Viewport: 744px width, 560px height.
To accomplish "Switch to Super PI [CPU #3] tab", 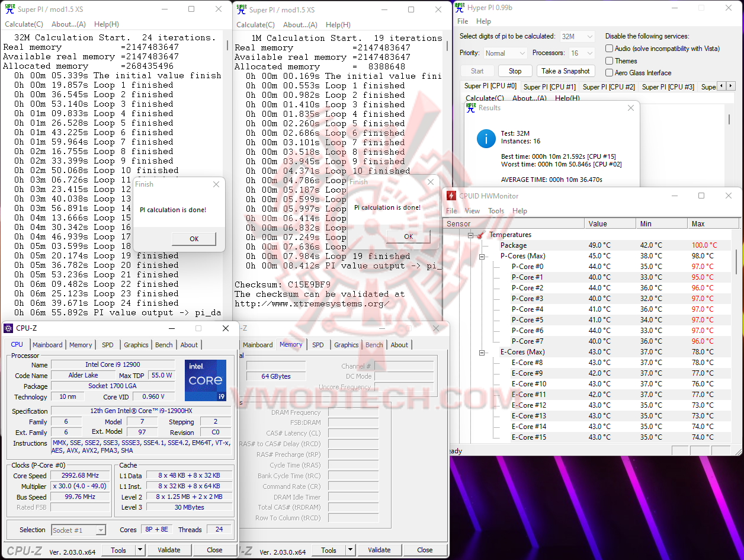I will click(668, 87).
